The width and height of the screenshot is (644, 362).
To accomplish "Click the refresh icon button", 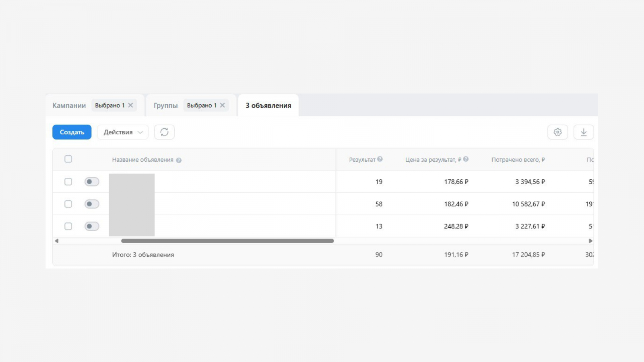I will (164, 132).
